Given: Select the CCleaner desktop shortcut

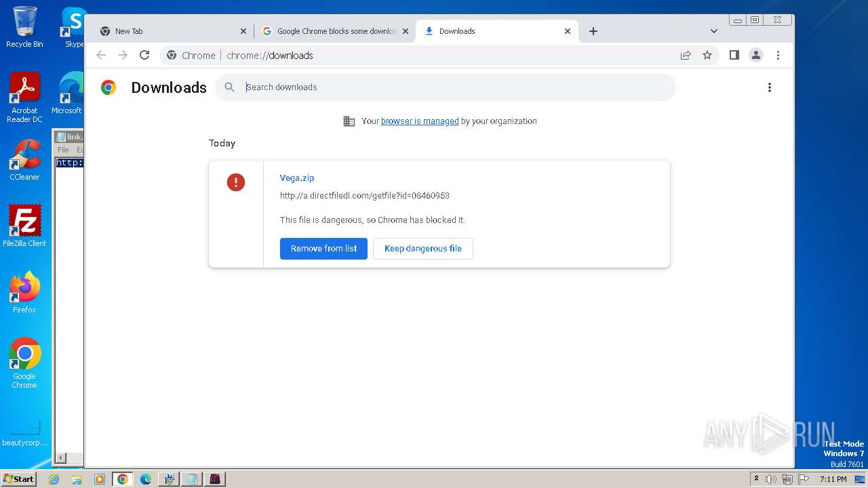Looking at the screenshot, I should (24, 160).
